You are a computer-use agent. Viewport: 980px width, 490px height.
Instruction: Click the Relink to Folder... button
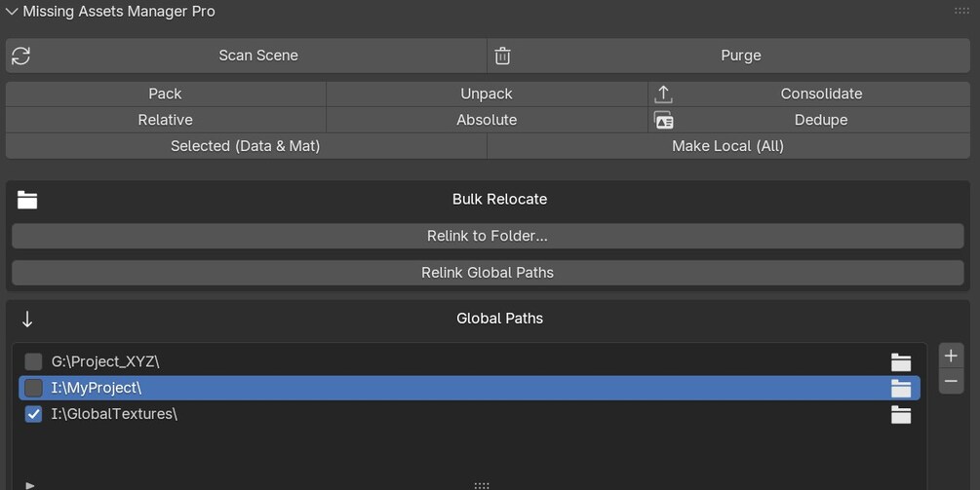[488, 236]
